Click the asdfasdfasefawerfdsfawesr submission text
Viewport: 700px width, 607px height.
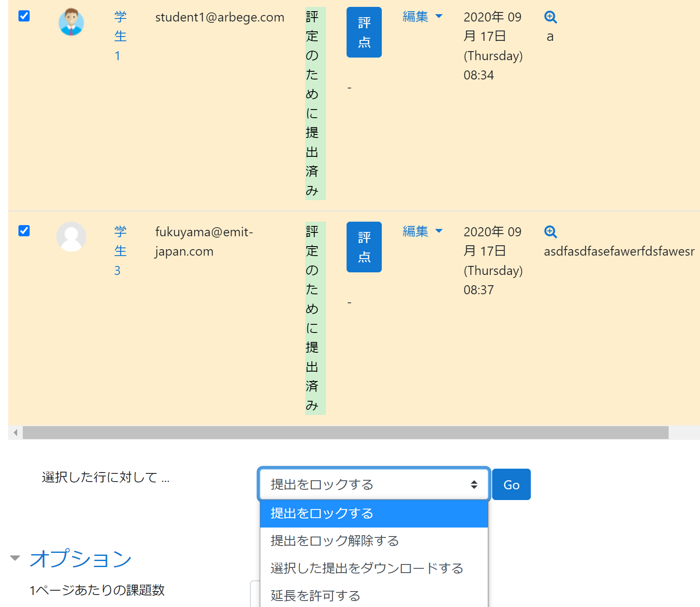619,251
